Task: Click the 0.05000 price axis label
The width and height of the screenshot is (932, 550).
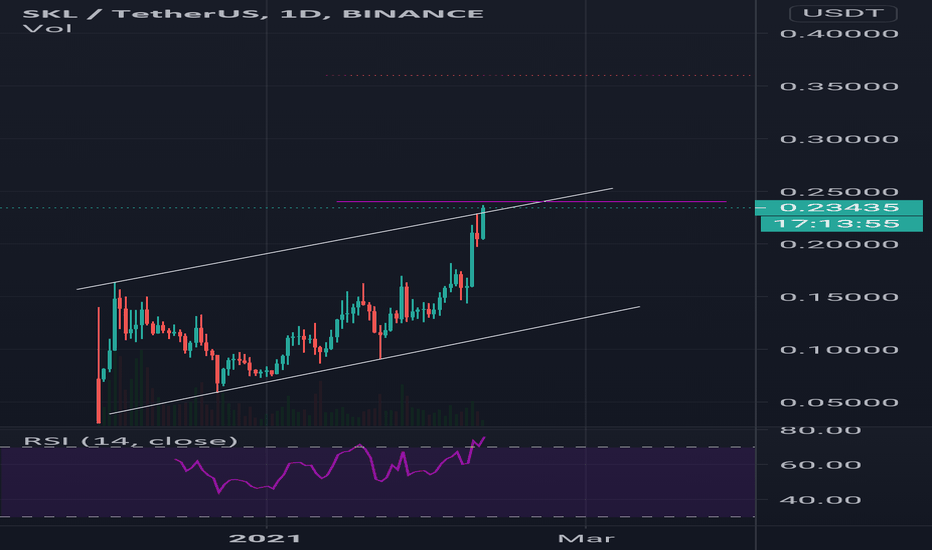Action: point(839,403)
